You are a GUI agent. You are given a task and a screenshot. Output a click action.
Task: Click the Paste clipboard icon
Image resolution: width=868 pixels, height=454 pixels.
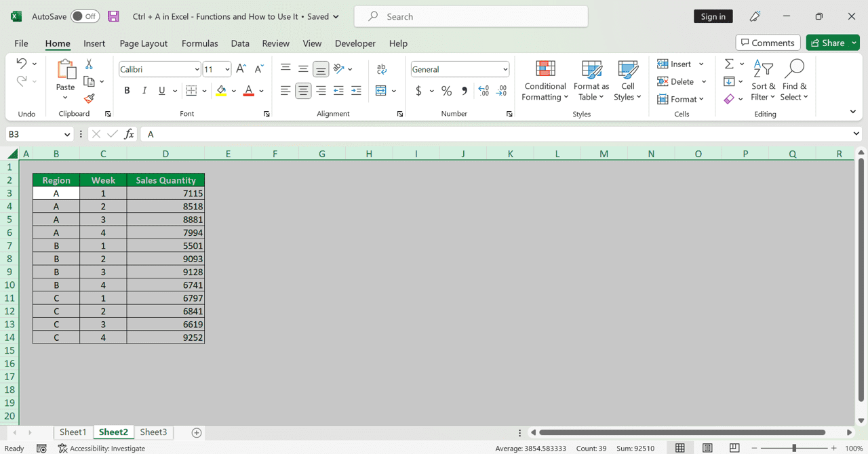click(66, 69)
